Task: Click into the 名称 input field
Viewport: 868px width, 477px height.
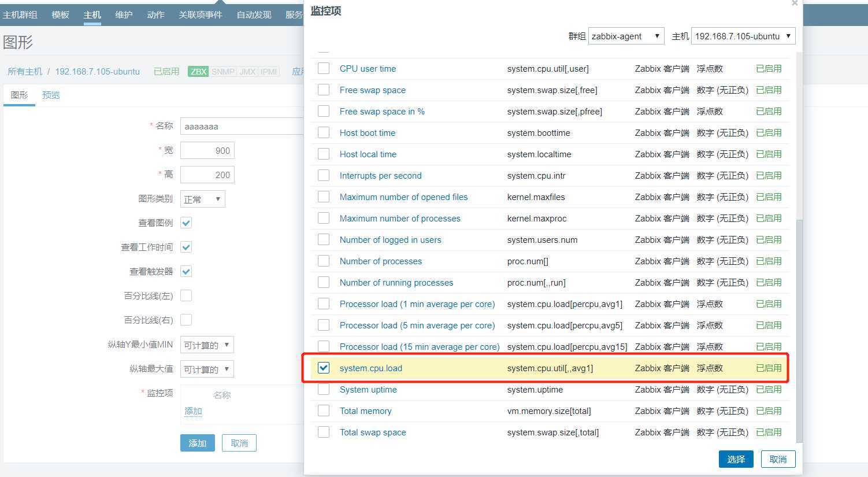Action: pyautogui.click(x=242, y=126)
